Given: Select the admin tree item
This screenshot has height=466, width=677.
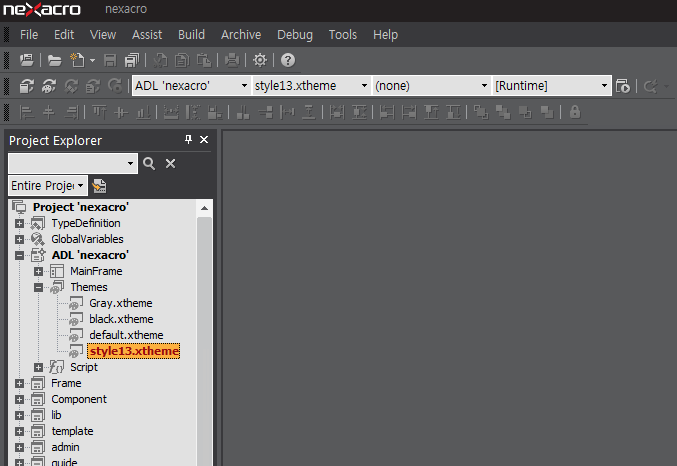Looking at the screenshot, I should tap(65, 447).
